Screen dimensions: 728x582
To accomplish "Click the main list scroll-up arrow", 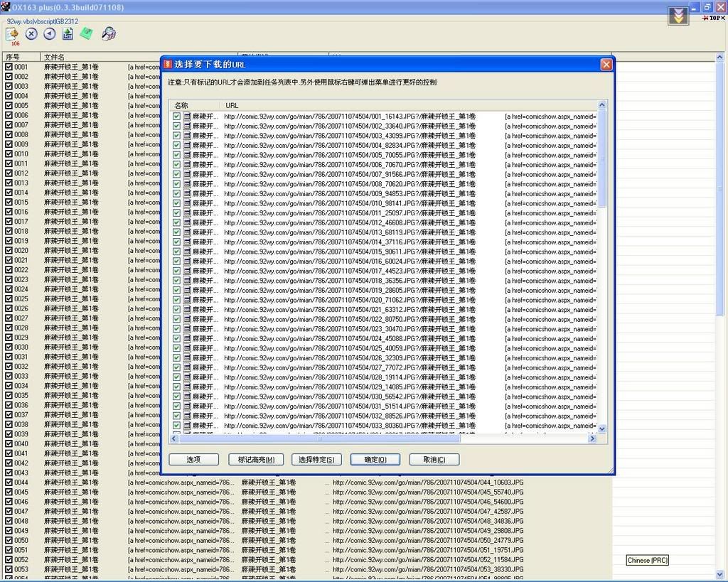I will click(719, 57).
